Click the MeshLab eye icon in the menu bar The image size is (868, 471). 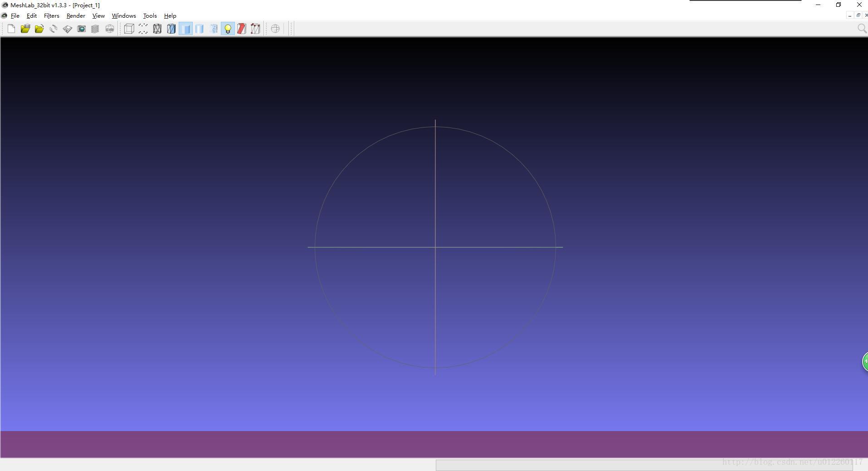(4, 16)
